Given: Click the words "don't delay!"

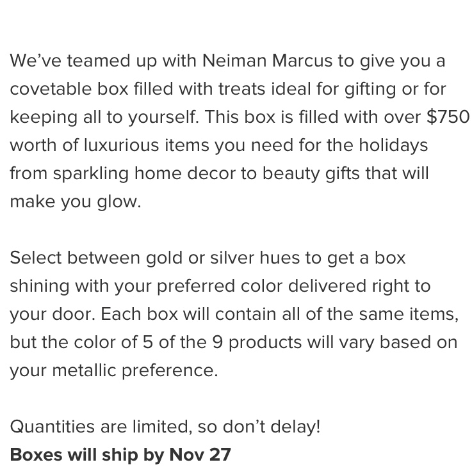Looking at the screenshot, I should [x=272, y=427].
